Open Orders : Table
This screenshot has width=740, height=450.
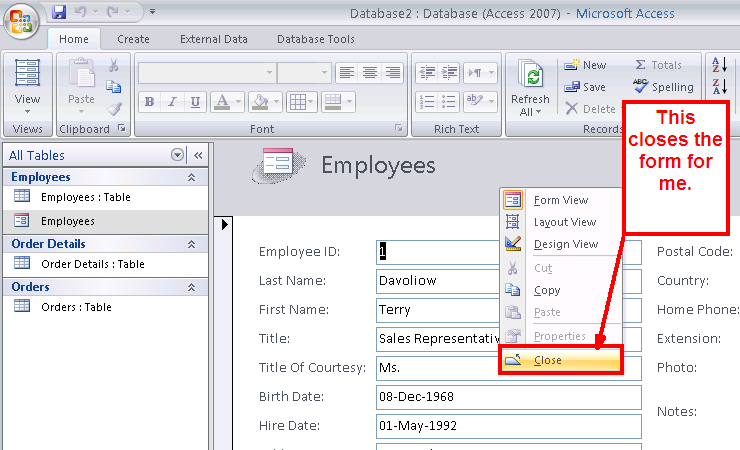pyautogui.click(x=106, y=307)
